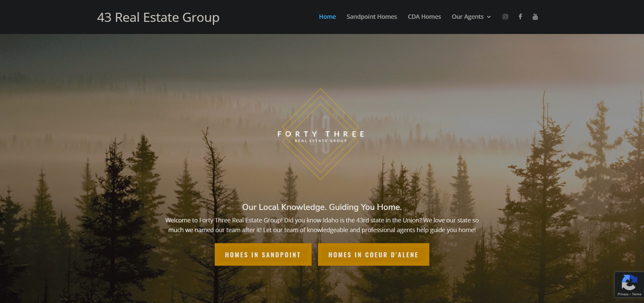Open the reCAPTCHA Privacy link
The height and width of the screenshot is (303, 644).
click(x=623, y=294)
